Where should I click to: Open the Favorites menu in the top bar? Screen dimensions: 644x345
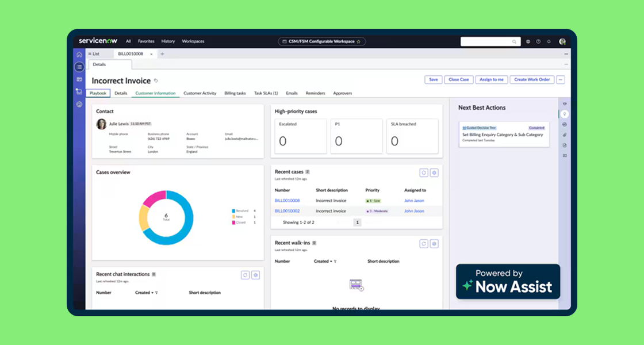pyautogui.click(x=147, y=41)
